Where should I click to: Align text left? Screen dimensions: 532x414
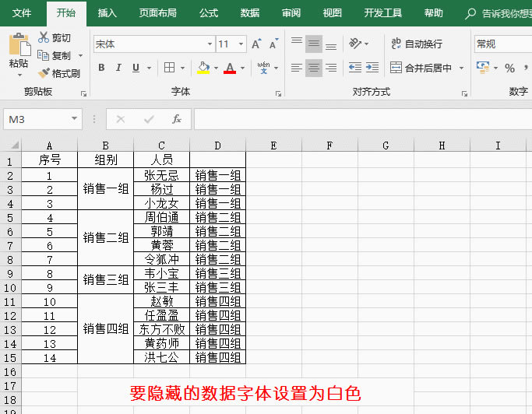click(297, 68)
